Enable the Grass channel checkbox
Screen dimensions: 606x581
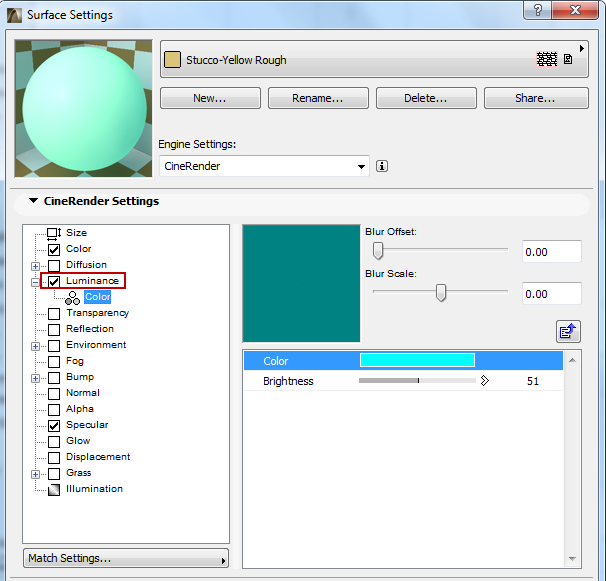(54, 474)
